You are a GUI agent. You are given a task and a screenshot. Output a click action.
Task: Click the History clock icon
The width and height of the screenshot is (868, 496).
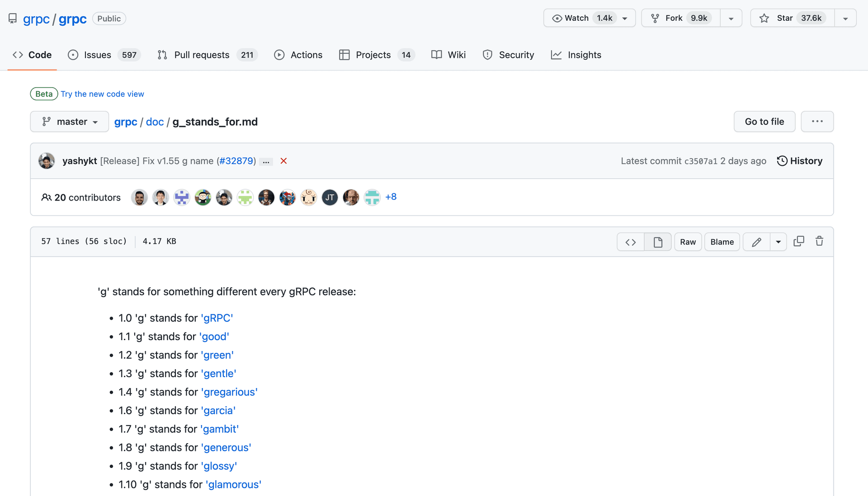782,160
